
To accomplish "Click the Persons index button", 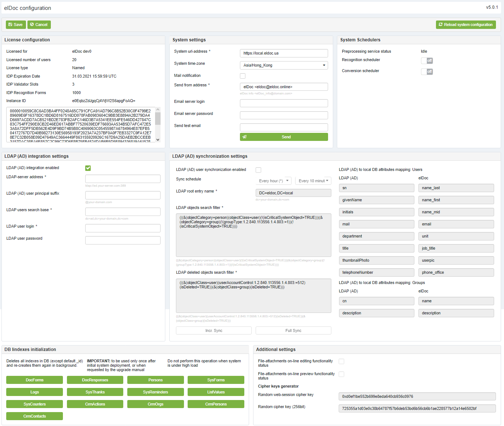I will coord(155,380).
